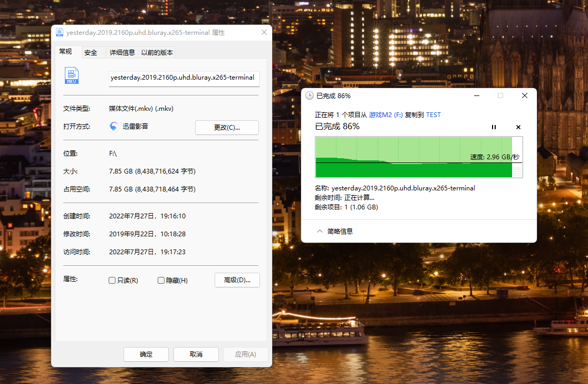Click the 剩余时间: 正在计算... text

pyautogui.click(x=344, y=198)
